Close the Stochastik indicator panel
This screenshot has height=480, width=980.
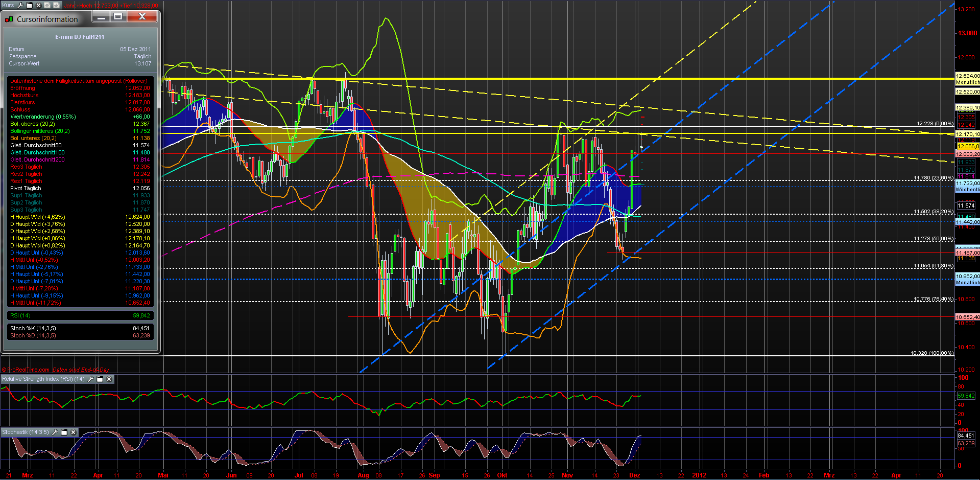pyautogui.click(x=73, y=432)
